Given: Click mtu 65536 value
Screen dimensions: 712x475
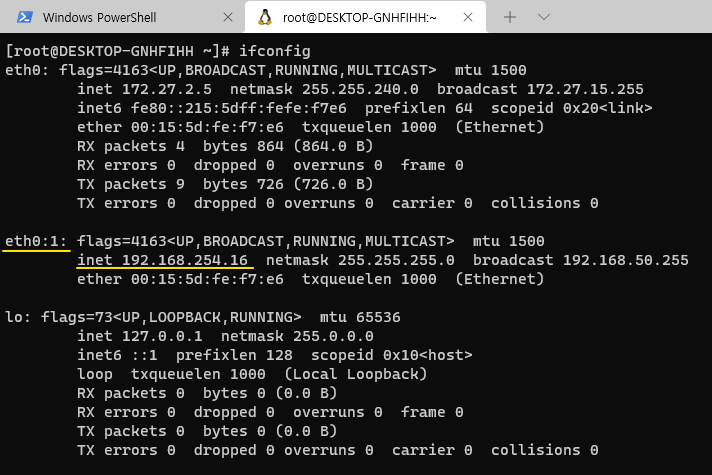Looking at the screenshot, I should point(360,317).
